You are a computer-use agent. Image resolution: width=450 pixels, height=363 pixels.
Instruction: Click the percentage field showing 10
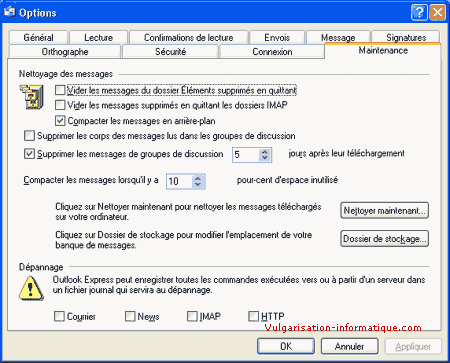(179, 181)
